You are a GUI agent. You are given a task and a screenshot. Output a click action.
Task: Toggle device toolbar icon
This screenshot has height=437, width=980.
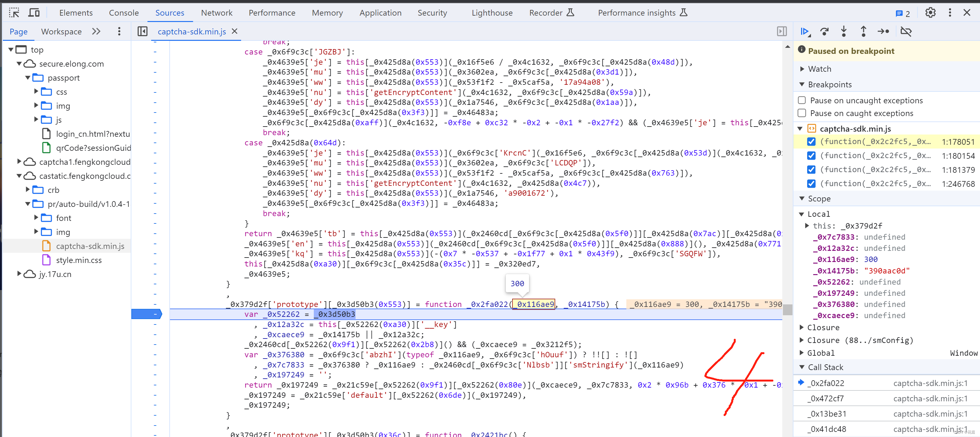point(34,12)
